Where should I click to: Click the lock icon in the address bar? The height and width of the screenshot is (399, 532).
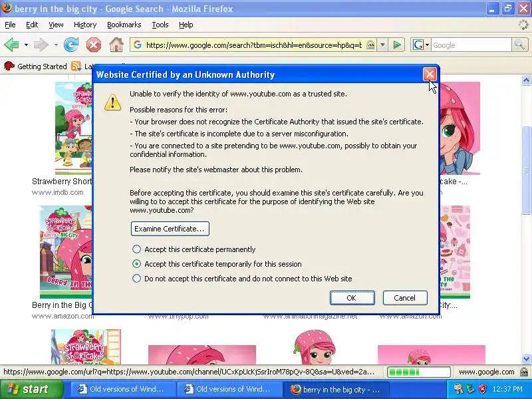pos(370,45)
